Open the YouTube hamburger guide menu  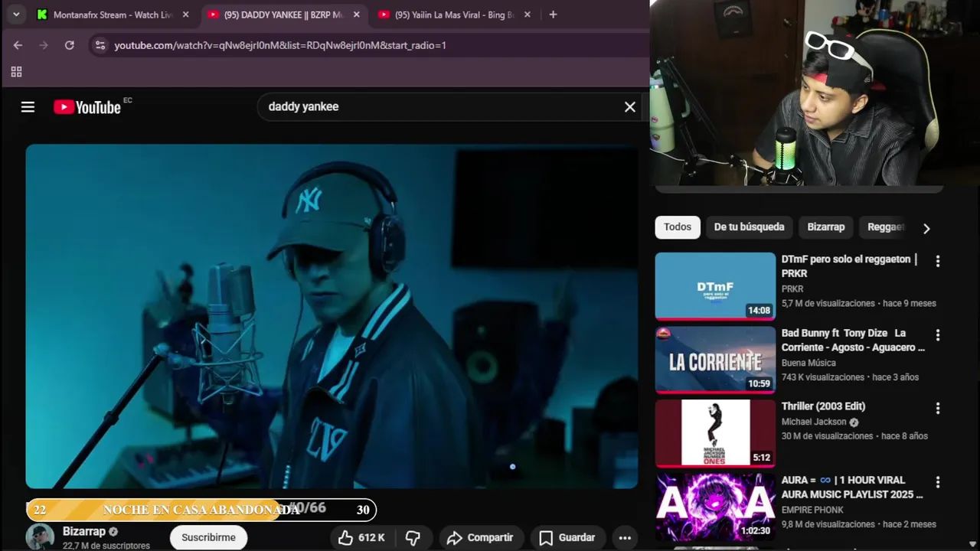[x=28, y=107]
